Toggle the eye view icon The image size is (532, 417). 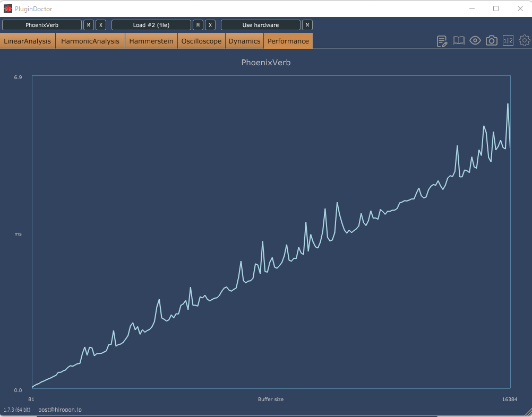pos(475,41)
